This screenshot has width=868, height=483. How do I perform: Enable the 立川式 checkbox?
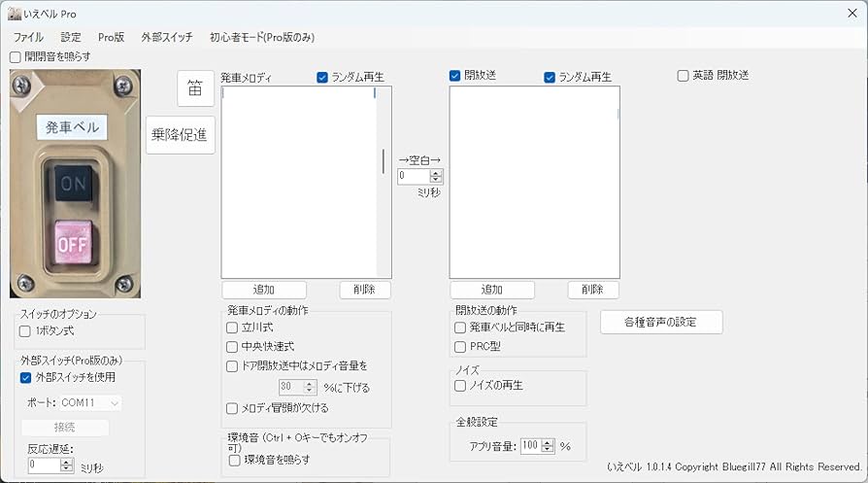coord(232,328)
